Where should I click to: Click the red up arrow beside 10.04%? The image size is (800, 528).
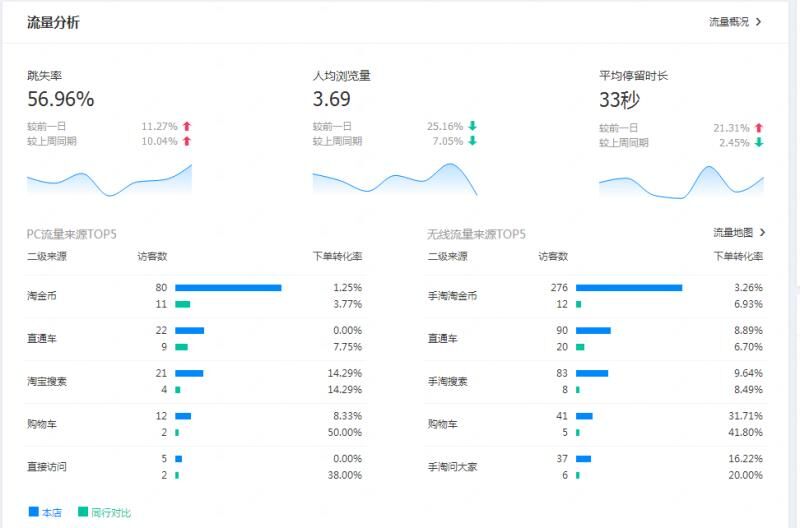tap(187, 142)
